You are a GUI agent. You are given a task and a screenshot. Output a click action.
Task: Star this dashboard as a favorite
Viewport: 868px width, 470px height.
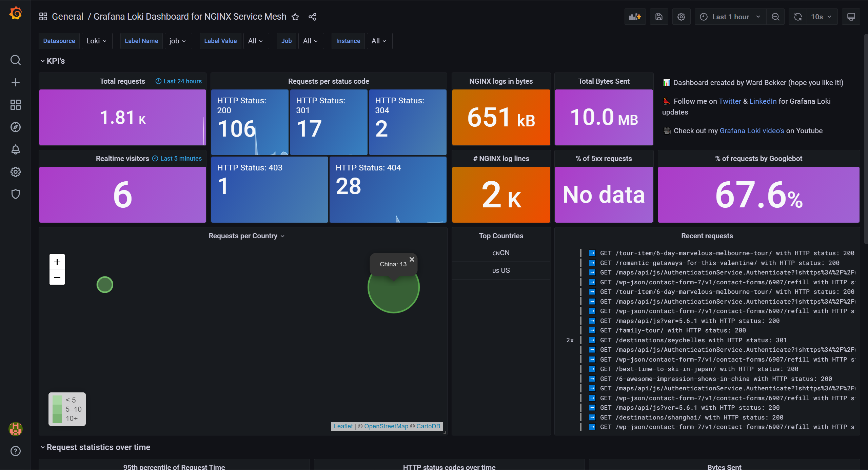[295, 17]
